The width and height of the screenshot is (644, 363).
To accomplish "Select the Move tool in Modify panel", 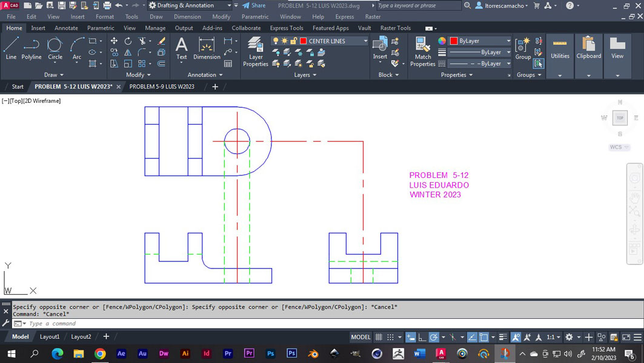I will [x=114, y=41].
